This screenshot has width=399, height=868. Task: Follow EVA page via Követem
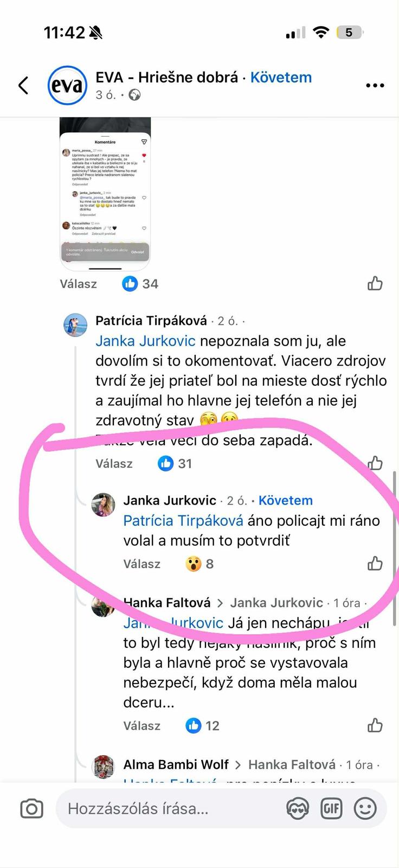tap(281, 77)
